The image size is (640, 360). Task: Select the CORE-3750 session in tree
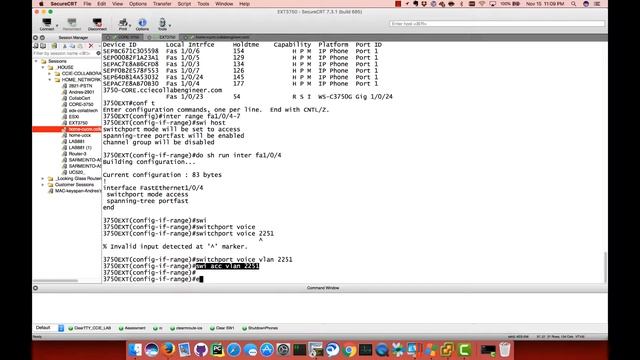(x=80, y=104)
